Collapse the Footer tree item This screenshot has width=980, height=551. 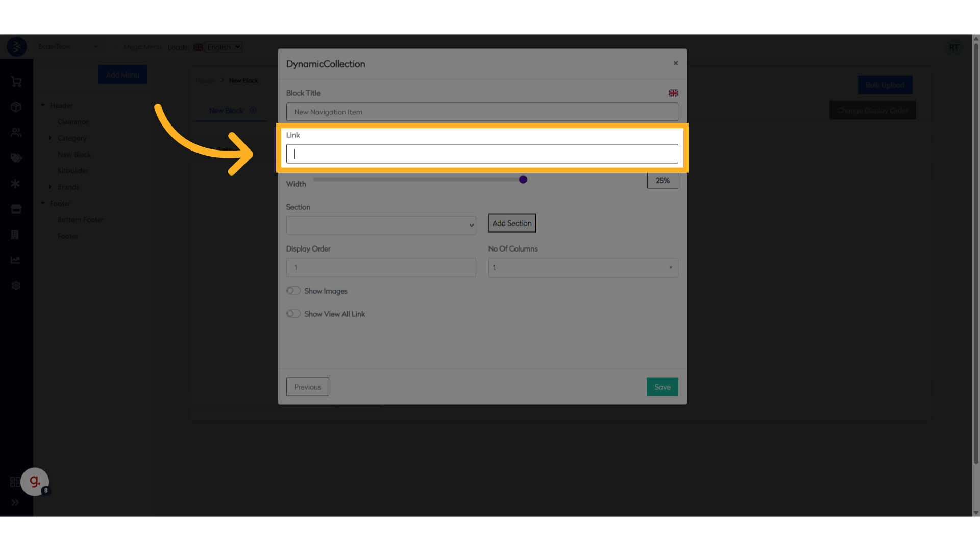click(43, 203)
